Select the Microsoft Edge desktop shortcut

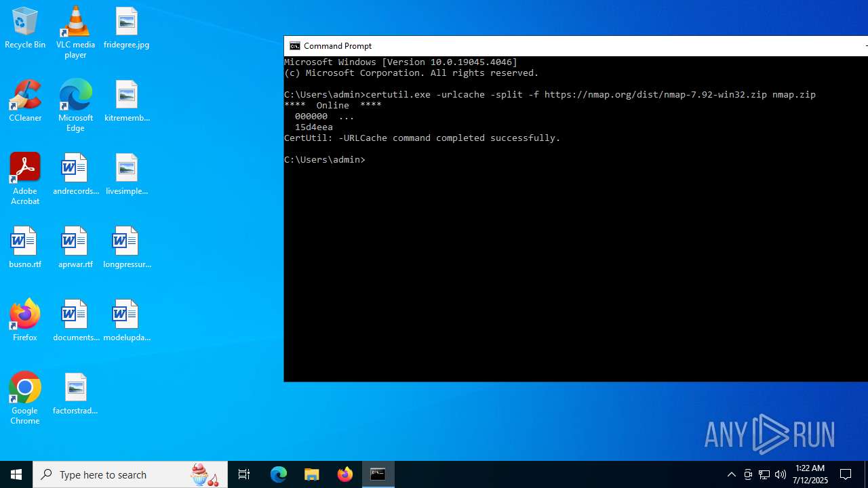tap(75, 106)
